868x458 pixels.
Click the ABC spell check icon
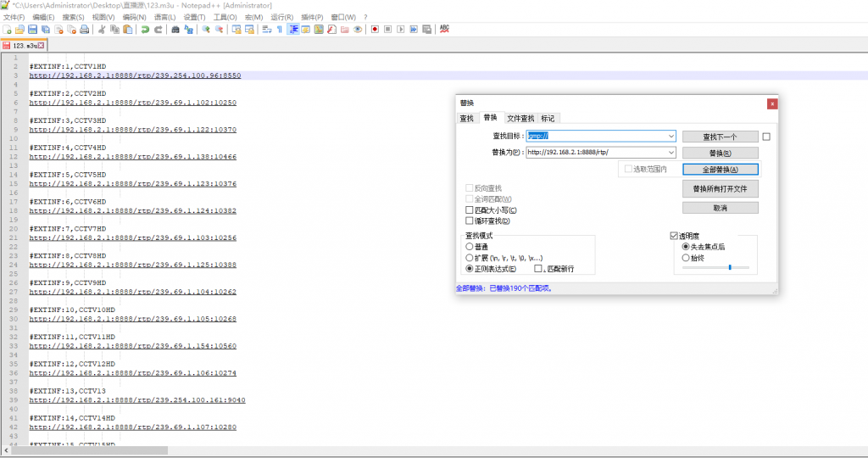tap(444, 29)
